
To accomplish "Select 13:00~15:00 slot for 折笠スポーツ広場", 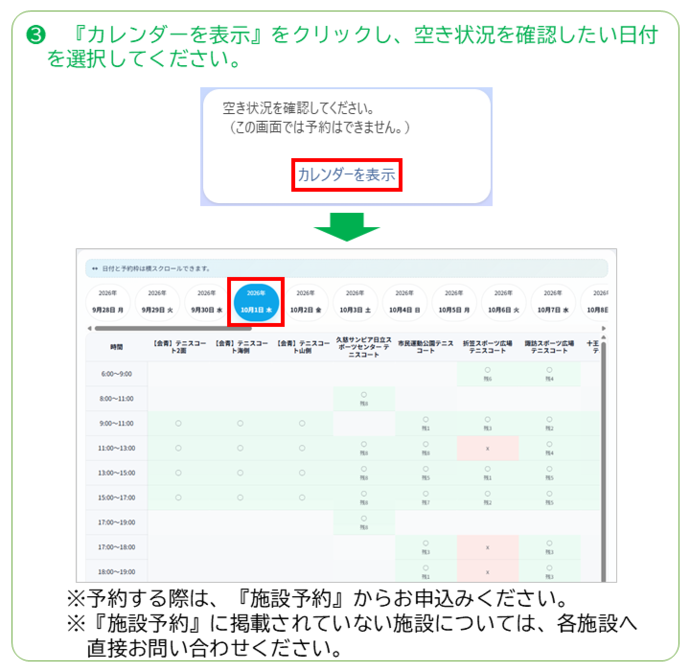I will tap(488, 473).
